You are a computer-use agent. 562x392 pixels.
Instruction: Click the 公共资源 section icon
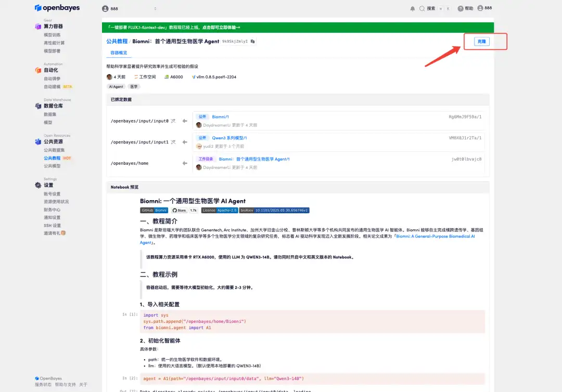click(38, 142)
